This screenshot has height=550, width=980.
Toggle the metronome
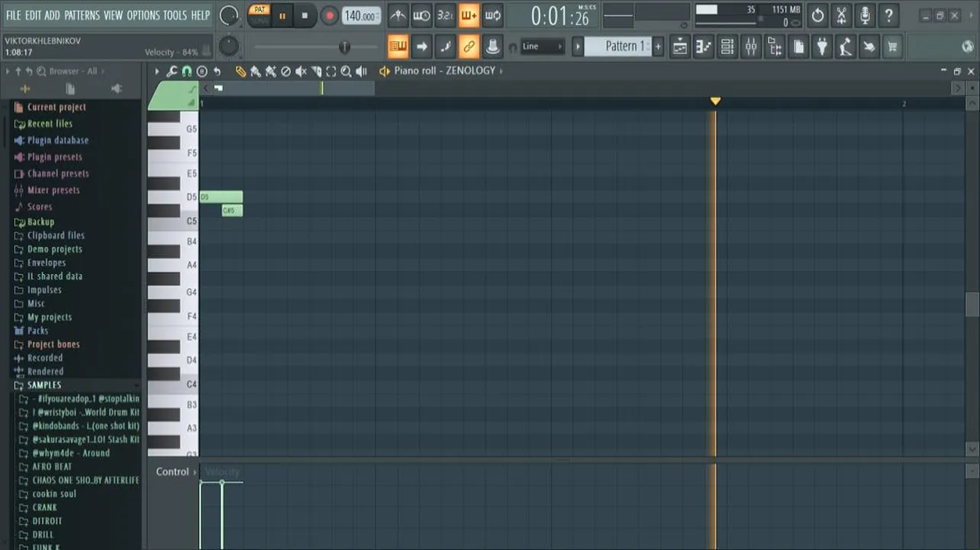point(398,15)
